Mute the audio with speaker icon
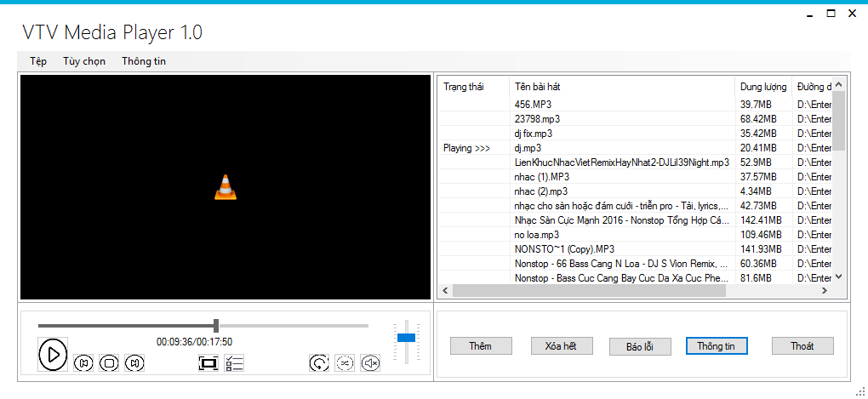The height and width of the screenshot is (399, 868). pos(370,363)
